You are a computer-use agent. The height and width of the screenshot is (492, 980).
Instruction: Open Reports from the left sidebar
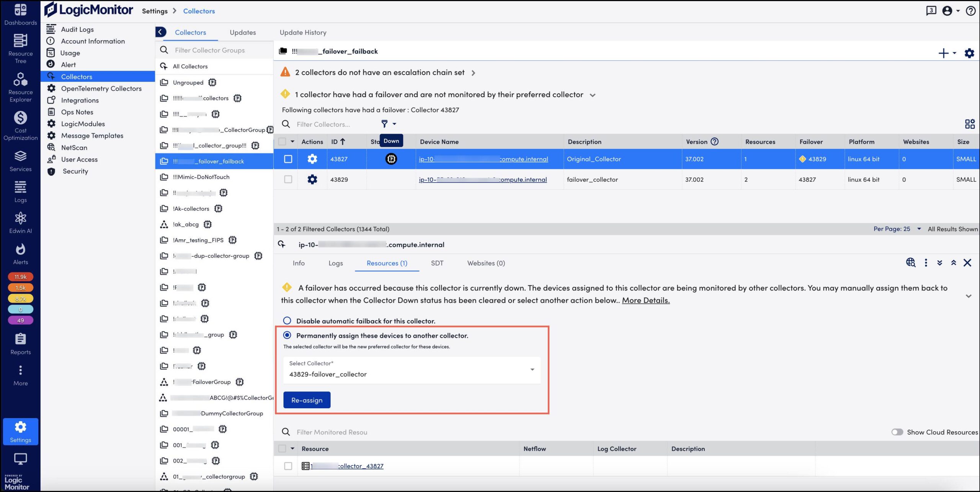pos(20,344)
